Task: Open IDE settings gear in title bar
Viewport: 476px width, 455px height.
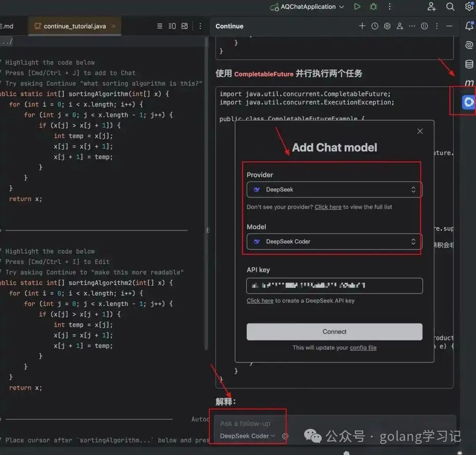Action: pos(469,6)
